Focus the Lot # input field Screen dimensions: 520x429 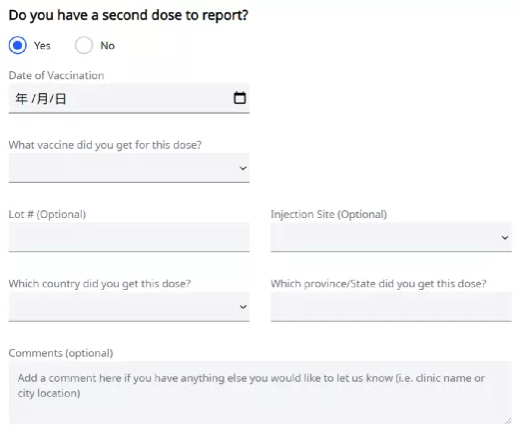[x=129, y=237]
